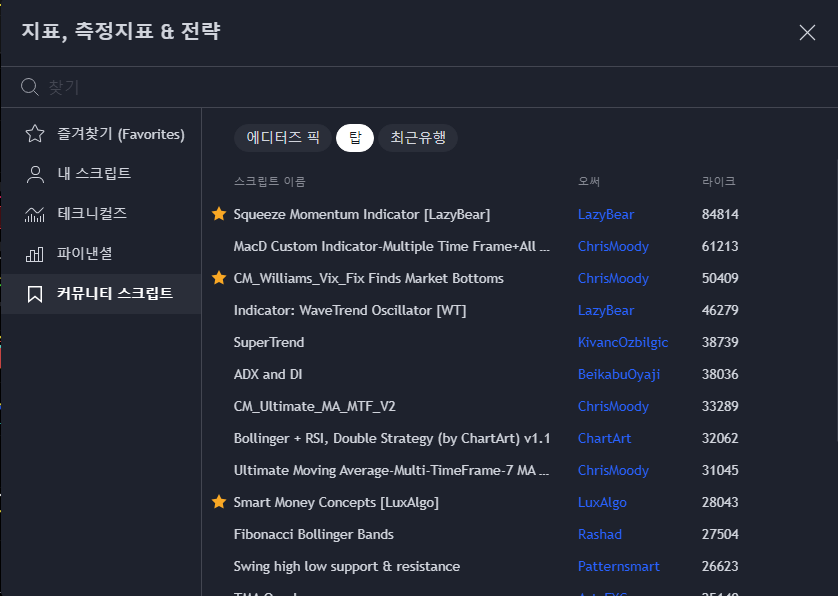Click like count 32062
838x596 pixels.
pos(720,438)
